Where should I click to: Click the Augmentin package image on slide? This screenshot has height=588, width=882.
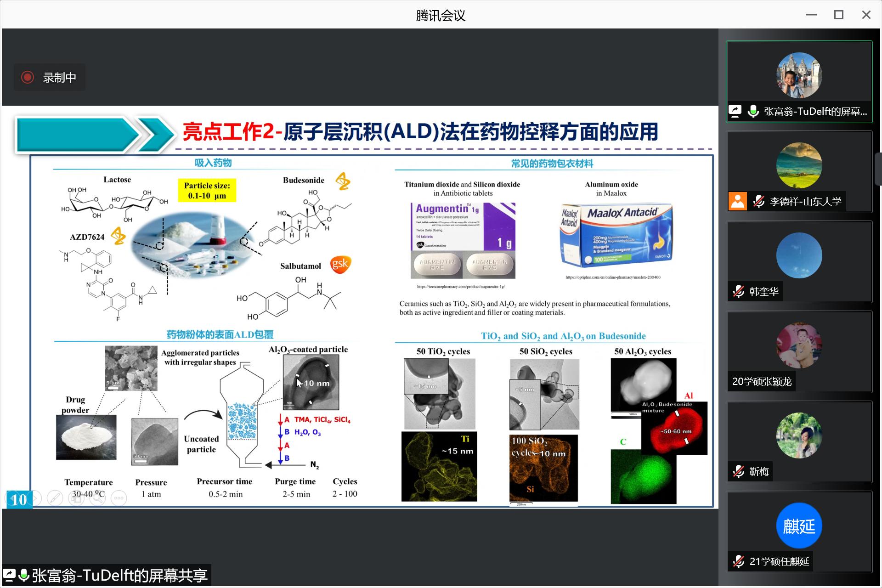[463, 241]
